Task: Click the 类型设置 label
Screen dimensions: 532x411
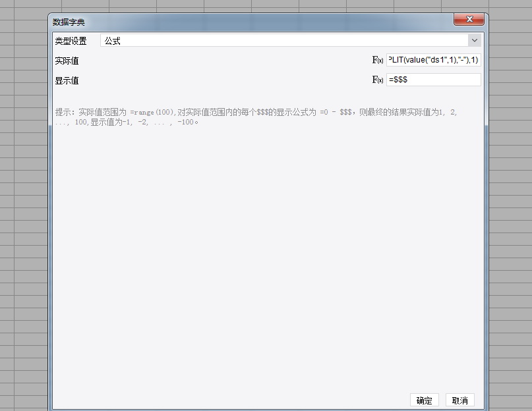Action: click(71, 41)
